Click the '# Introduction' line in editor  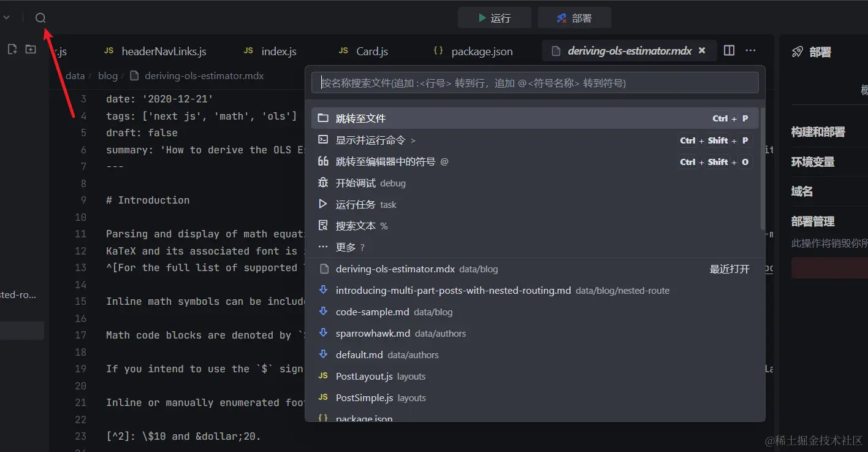point(148,200)
